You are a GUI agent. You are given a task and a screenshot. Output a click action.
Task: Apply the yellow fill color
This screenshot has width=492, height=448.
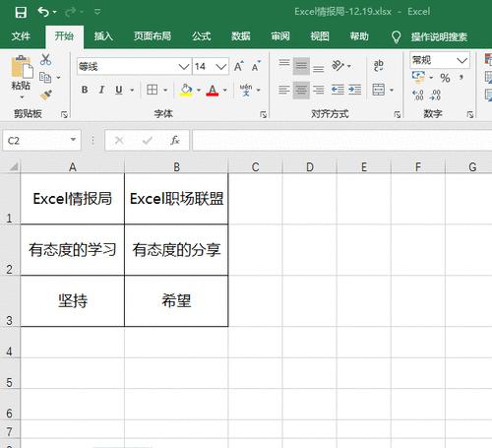coord(186,90)
